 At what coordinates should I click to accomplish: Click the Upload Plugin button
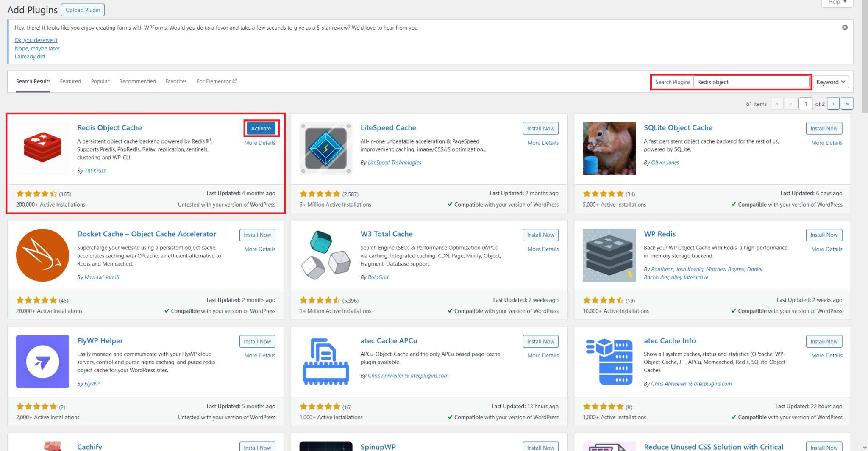tap(83, 10)
